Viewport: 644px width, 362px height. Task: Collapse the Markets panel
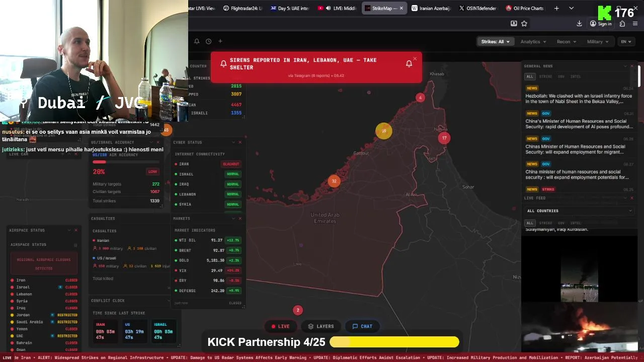[x=232, y=218]
